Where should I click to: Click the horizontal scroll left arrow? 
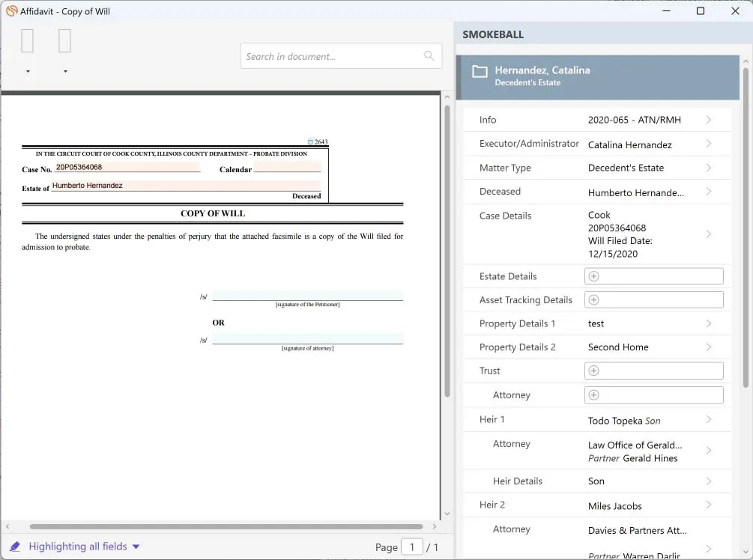[x=7, y=526]
